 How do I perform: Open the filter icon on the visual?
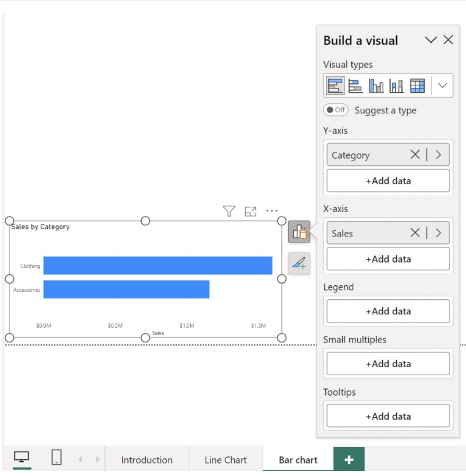click(229, 211)
